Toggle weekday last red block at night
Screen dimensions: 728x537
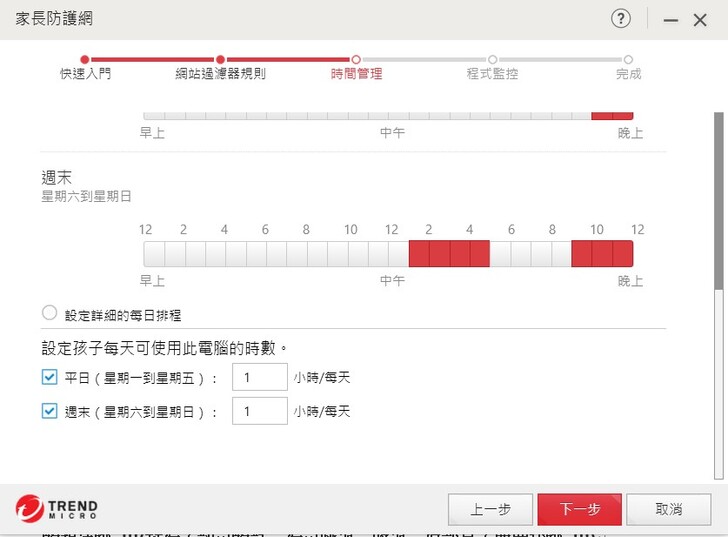[623, 116]
